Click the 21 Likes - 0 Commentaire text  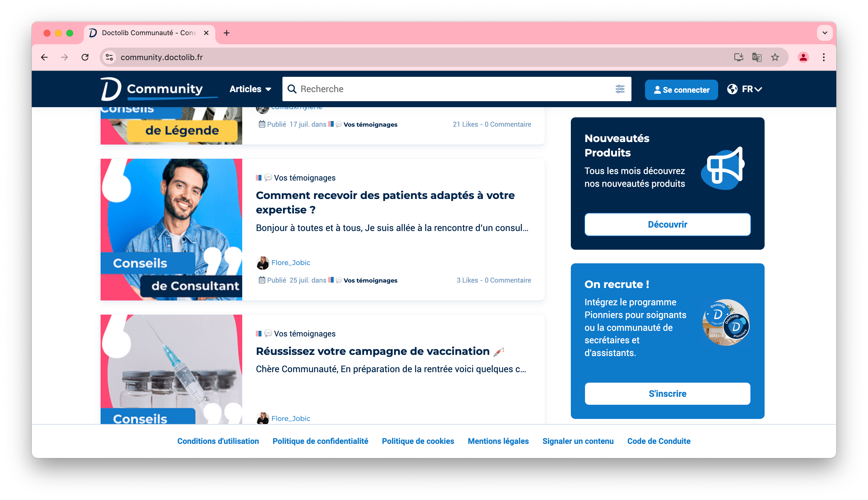click(x=492, y=124)
